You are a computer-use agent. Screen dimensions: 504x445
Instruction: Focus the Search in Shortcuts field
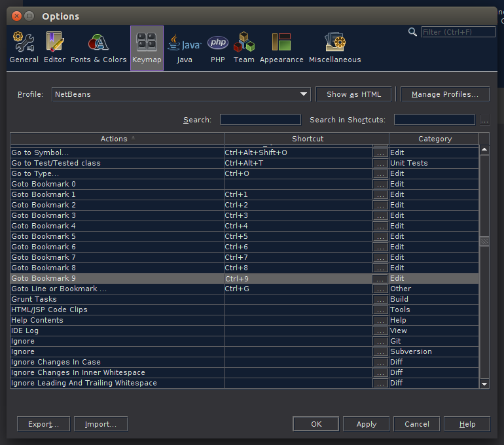coord(434,120)
